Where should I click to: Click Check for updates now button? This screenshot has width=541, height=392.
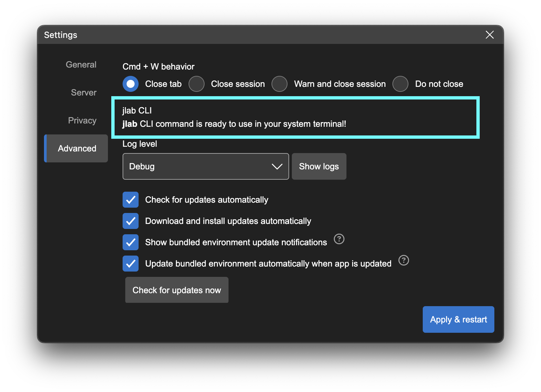tap(177, 290)
